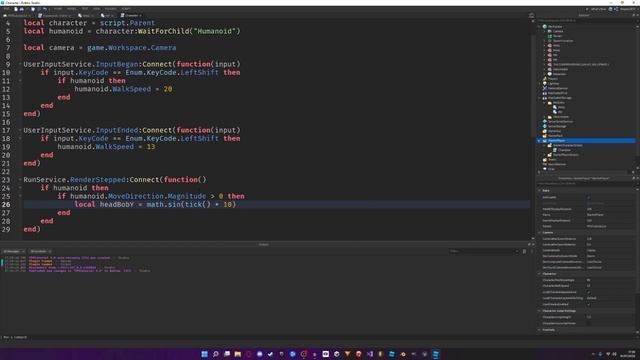Click the Terrain icon in Explorer

pos(550,36)
